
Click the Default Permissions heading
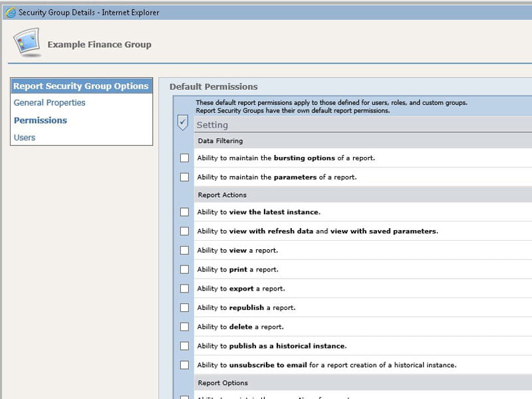(x=213, y=87)
